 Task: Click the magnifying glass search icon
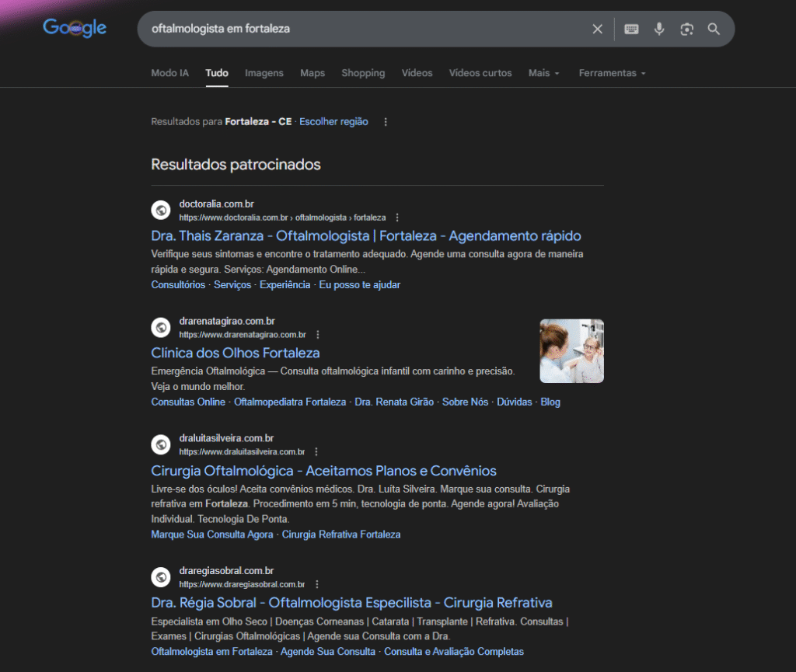pos(714,29)
